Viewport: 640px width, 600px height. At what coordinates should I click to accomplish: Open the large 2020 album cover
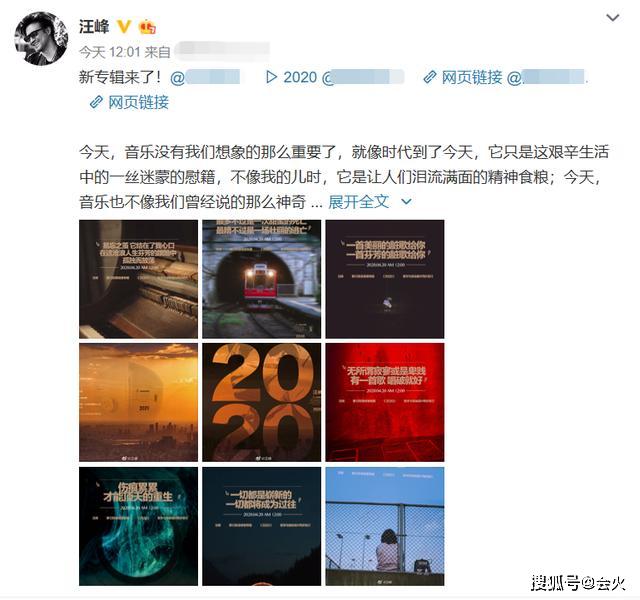click(262, 402)
